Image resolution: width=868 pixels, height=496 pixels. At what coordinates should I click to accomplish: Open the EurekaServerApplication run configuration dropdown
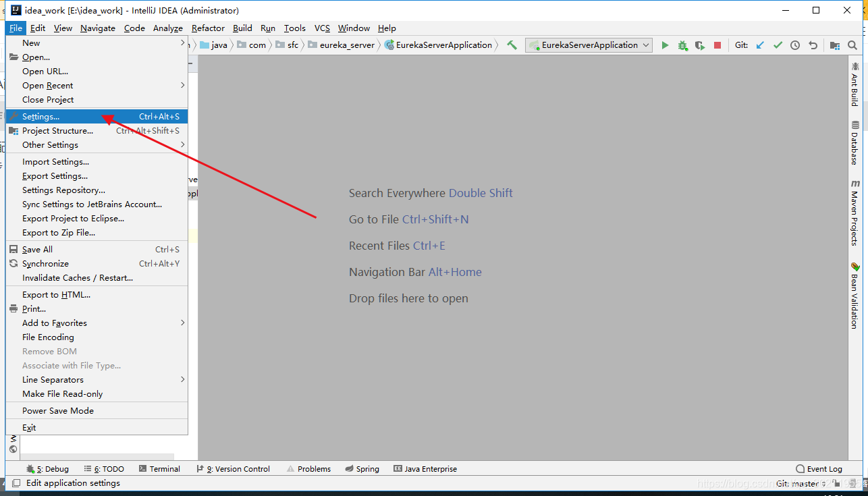[x=589, y=45]
